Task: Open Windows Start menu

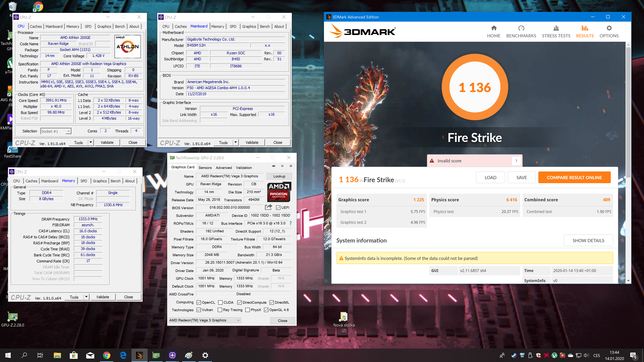Action: (8, 355)
